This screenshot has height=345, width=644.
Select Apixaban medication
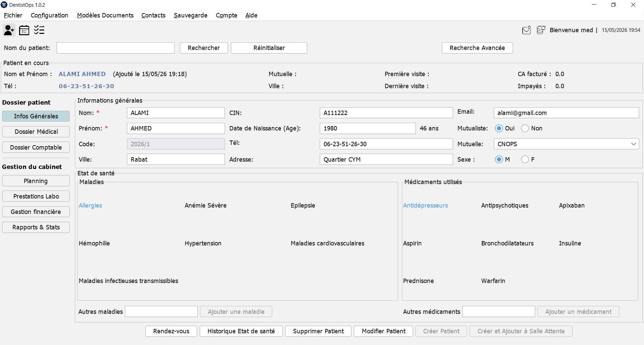point(572,206)
